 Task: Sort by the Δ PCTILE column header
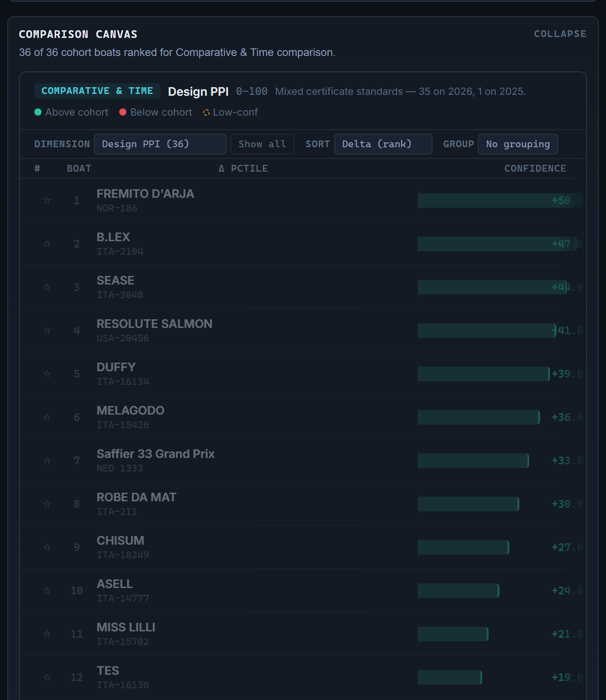pyautogui.click(x=243, y=168)
